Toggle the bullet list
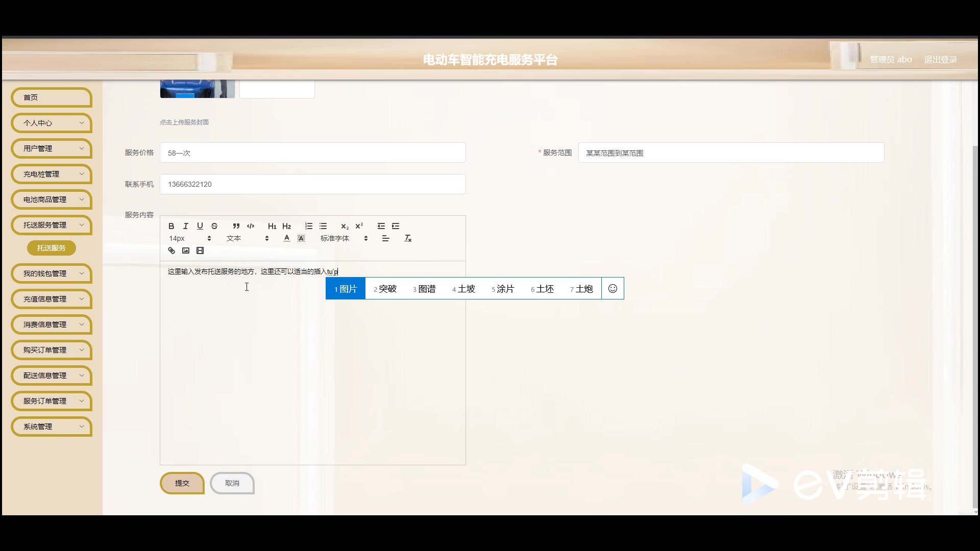980x551 pixels. click(324, 226)
